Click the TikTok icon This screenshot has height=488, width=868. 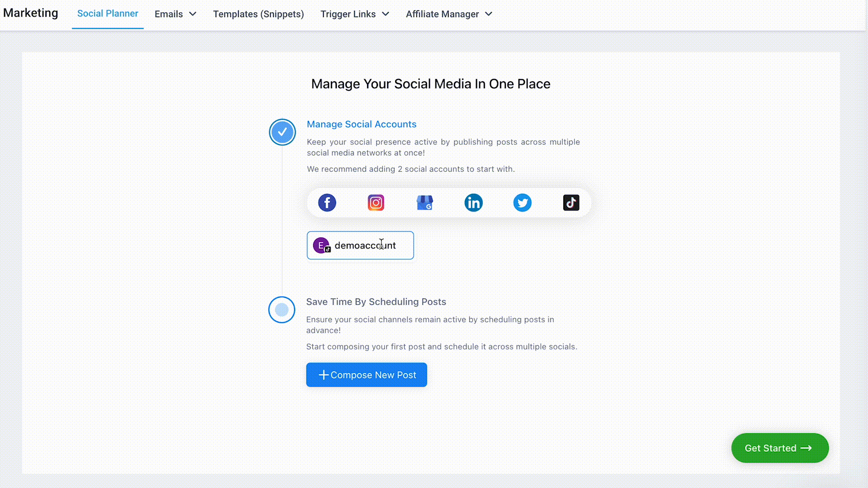tap(571, 203)
